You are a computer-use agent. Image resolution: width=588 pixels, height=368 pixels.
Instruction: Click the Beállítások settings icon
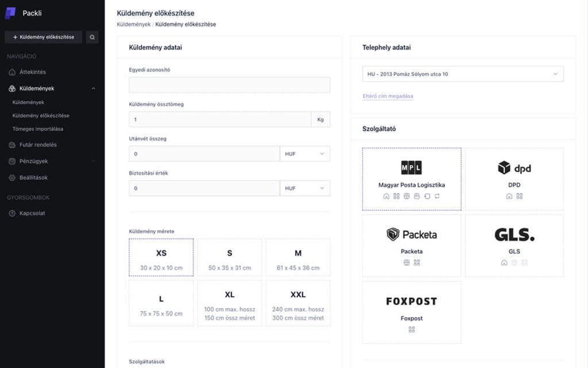click(x=12, y=178)
